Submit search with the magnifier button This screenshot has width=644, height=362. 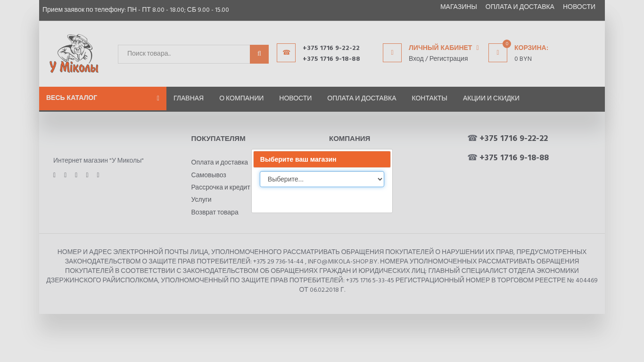pos(259,54)
